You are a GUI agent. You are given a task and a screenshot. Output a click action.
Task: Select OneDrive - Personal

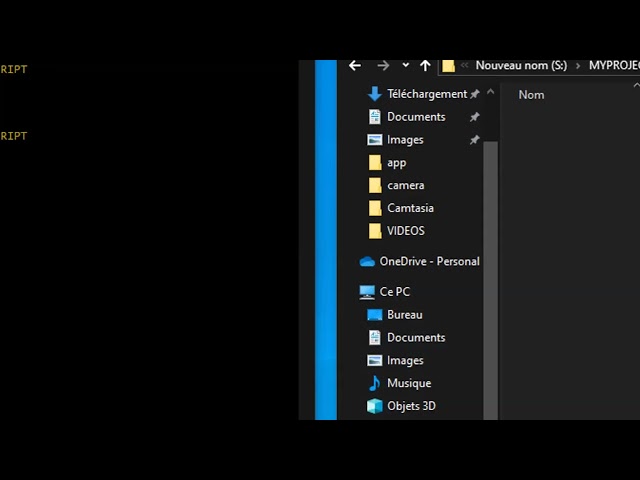429,261
